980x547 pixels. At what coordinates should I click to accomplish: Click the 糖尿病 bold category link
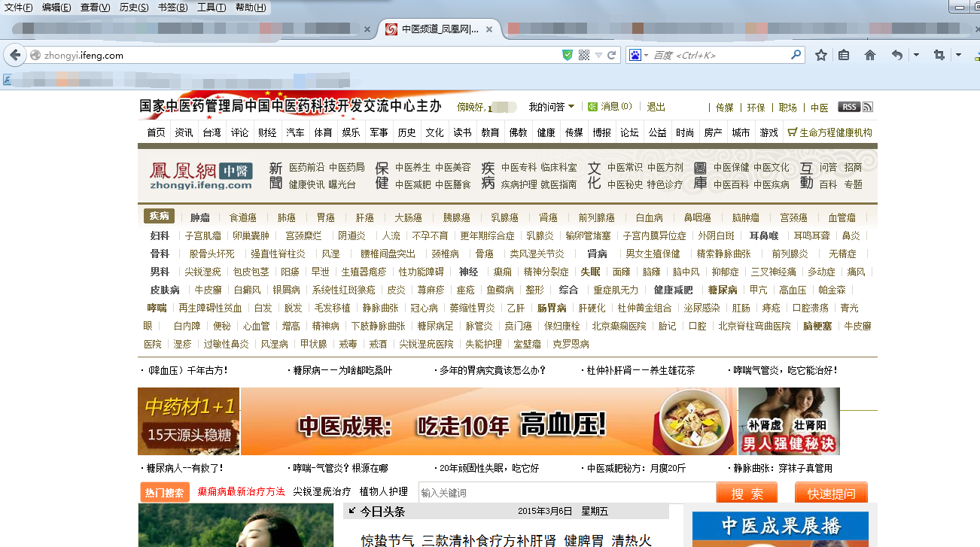point(723,290)
